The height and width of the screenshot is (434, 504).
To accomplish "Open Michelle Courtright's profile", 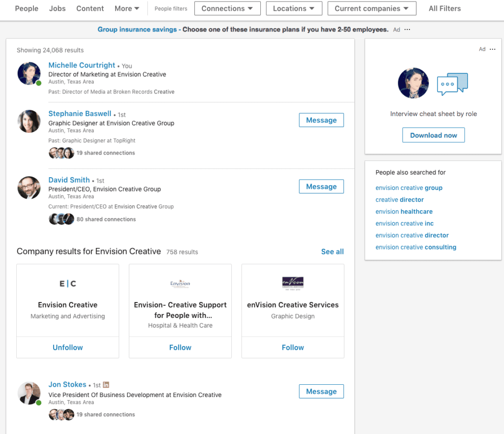I will (82, 65).
